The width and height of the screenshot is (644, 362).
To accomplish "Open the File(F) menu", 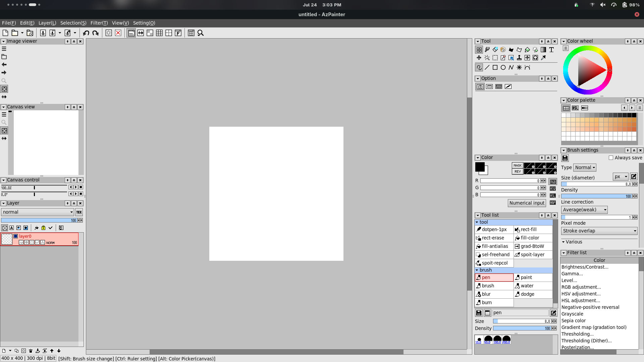I will (9, 23).
